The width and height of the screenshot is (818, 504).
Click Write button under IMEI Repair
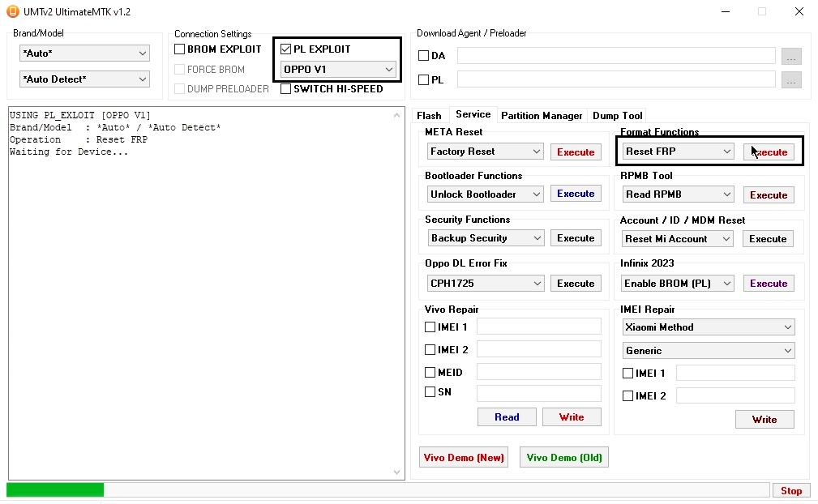764,420
